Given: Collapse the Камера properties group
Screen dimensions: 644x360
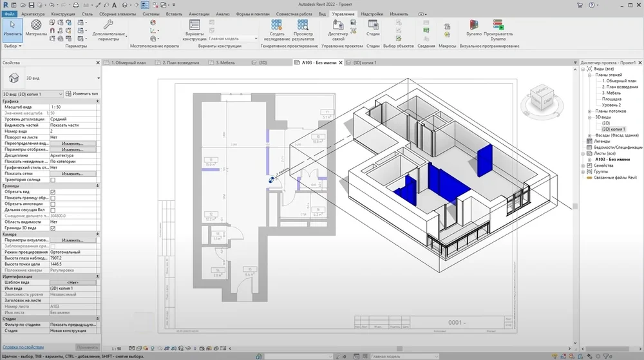Looking at the screenshot, I should click(x=97, y=234).
